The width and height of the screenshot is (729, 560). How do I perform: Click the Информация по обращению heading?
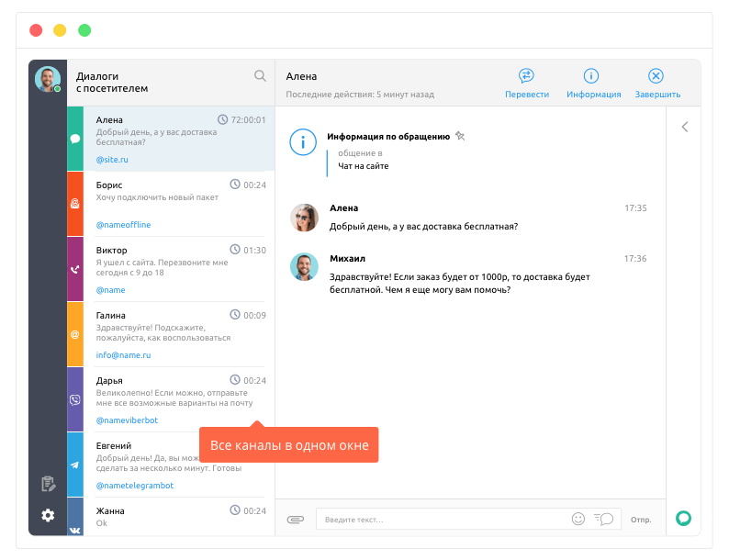[388, 136]
